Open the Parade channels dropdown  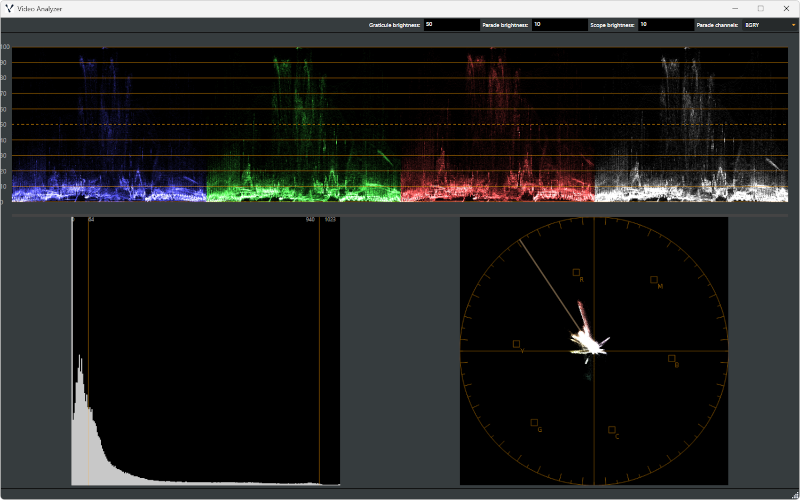[770, 24]
